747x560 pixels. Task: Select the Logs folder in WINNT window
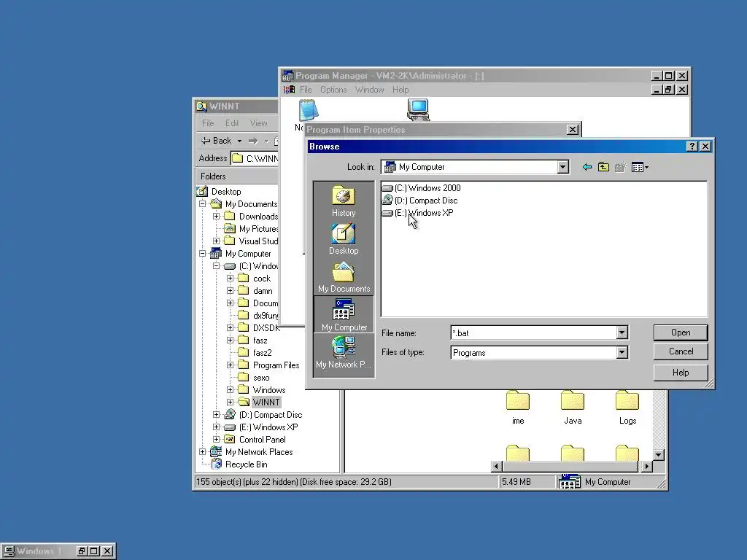click(x=627, y=408)
